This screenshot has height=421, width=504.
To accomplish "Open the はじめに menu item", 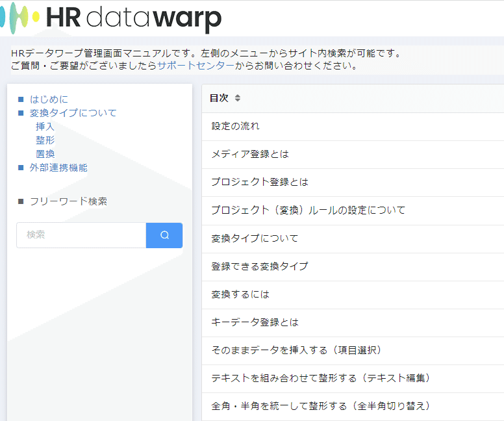I will (x=49, y=99).
